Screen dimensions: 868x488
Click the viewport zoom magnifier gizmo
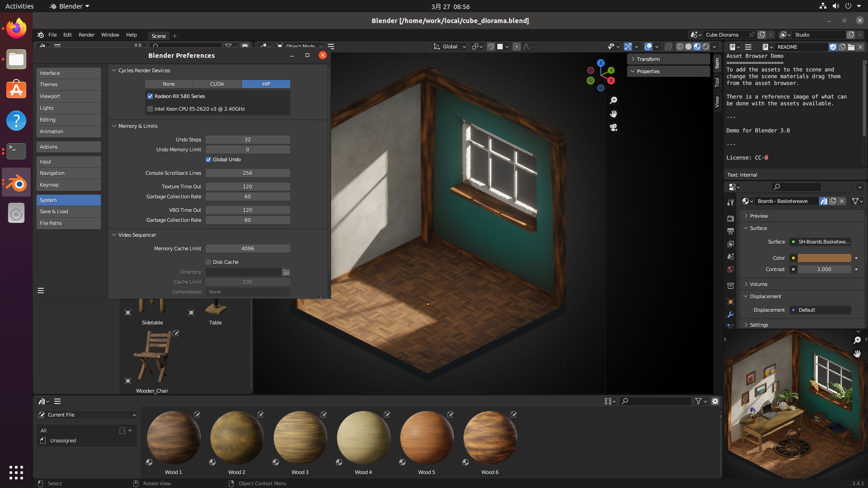coord(613,100)
